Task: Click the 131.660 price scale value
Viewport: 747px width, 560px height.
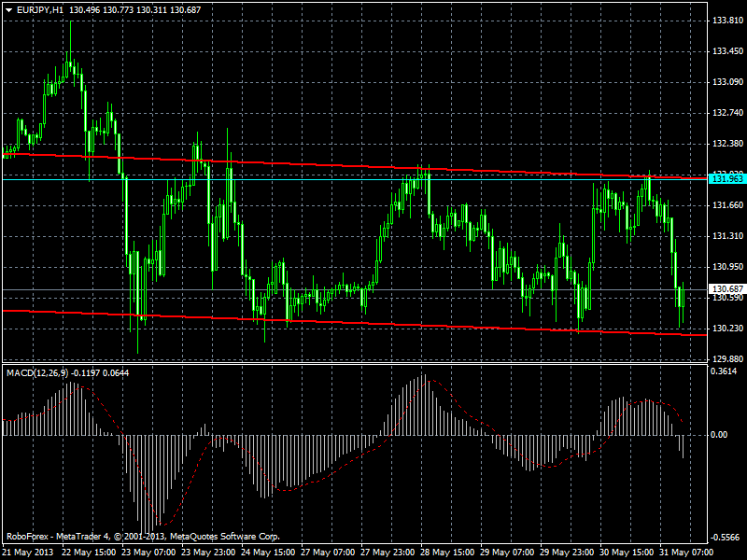Action: coord(727,205)
